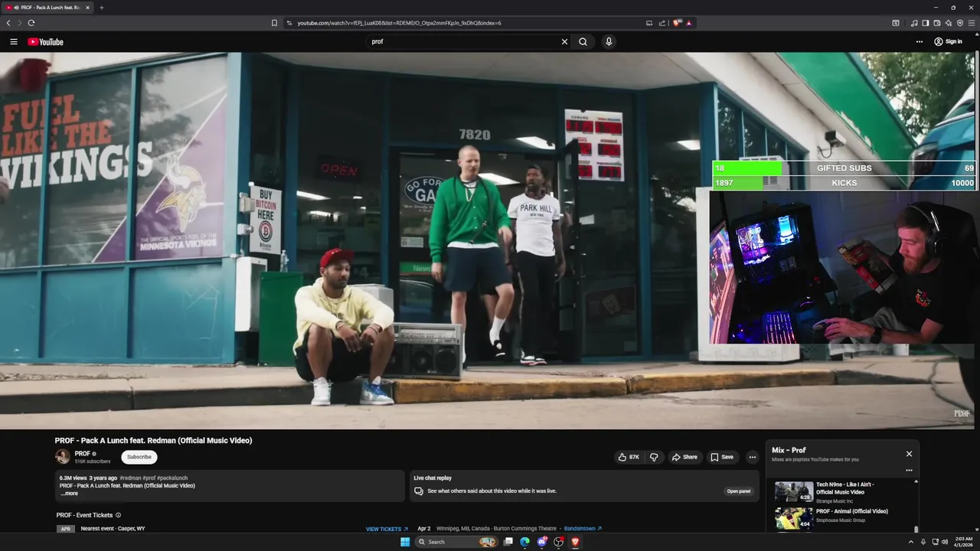Click the #redman hashtag
Viewport: 980px width, 551px height.
(130, 478)
